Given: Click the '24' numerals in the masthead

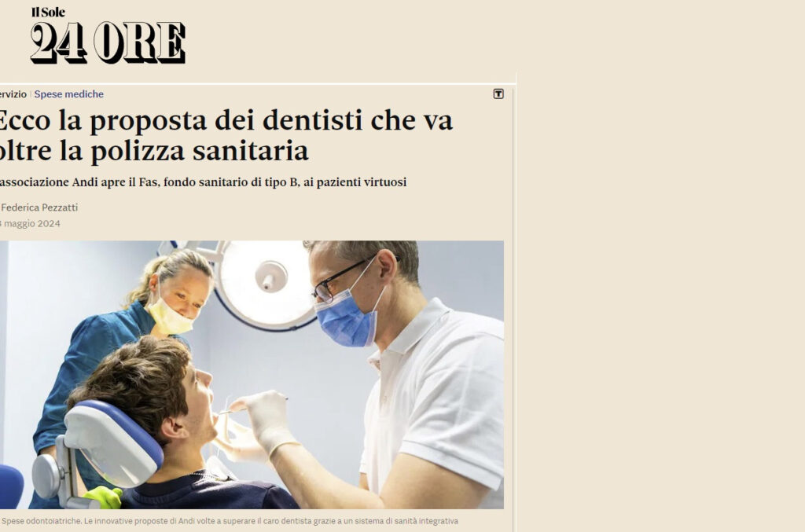Looking at the screenshot, I should click(x=58, y=43).
